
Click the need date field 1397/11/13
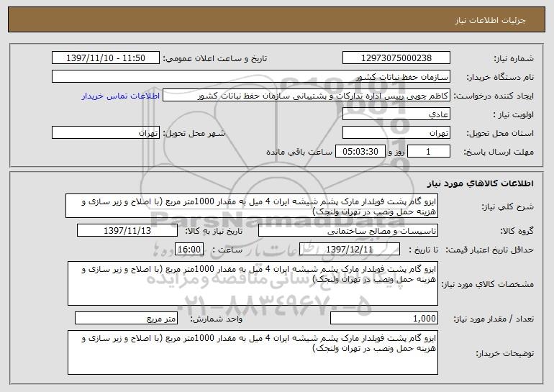point(127,231)
